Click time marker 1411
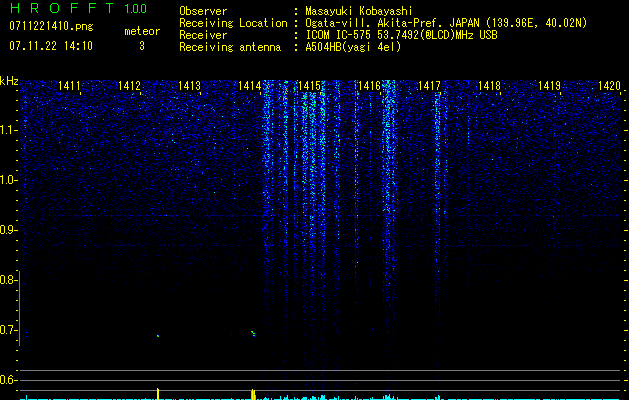Image resolution: width=629 pixels, height=400 pixels. coord(69,86)
